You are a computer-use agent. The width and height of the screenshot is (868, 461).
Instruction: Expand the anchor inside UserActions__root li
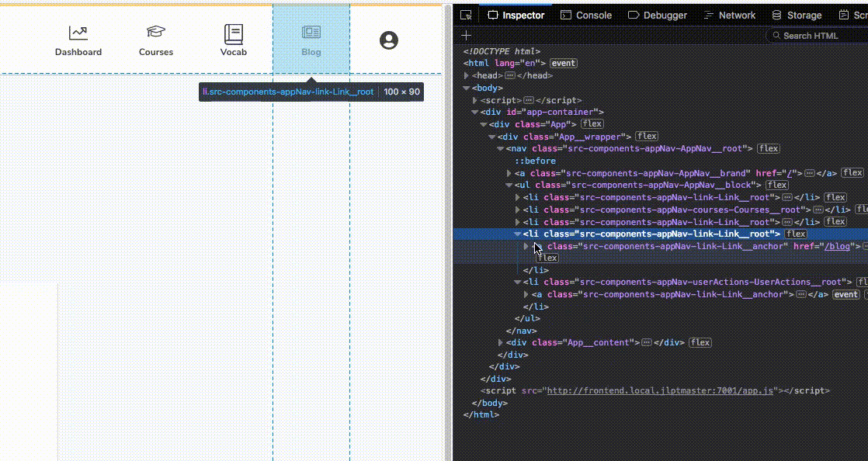pyautogui.click(x=526, y=294)
